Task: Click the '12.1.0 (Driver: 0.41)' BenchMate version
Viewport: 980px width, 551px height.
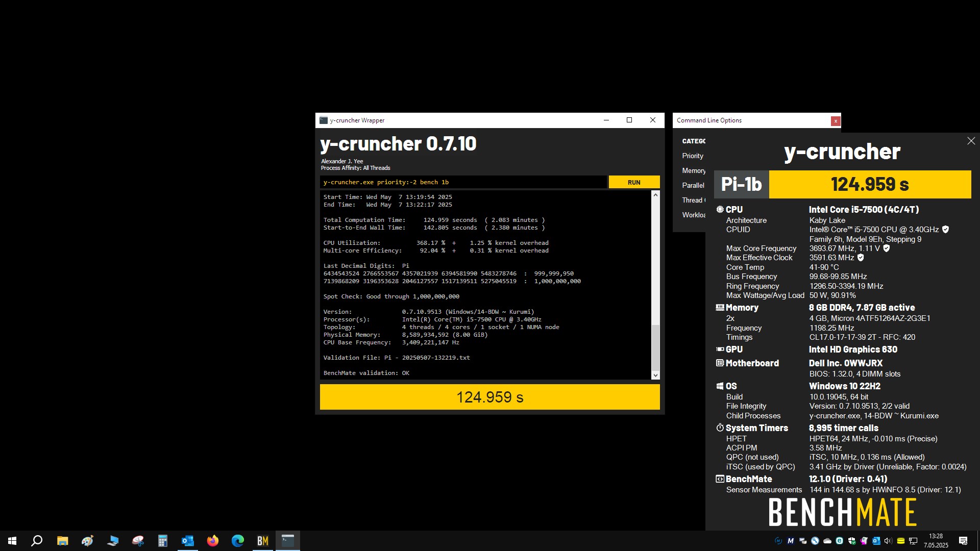Action: pyautogui.click(x=848, y=479)
